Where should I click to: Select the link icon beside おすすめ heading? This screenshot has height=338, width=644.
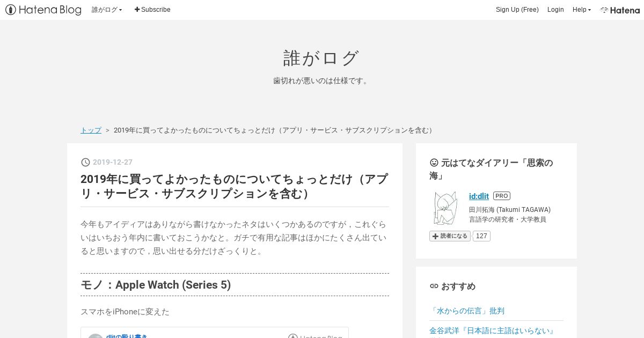coord(434,286)
